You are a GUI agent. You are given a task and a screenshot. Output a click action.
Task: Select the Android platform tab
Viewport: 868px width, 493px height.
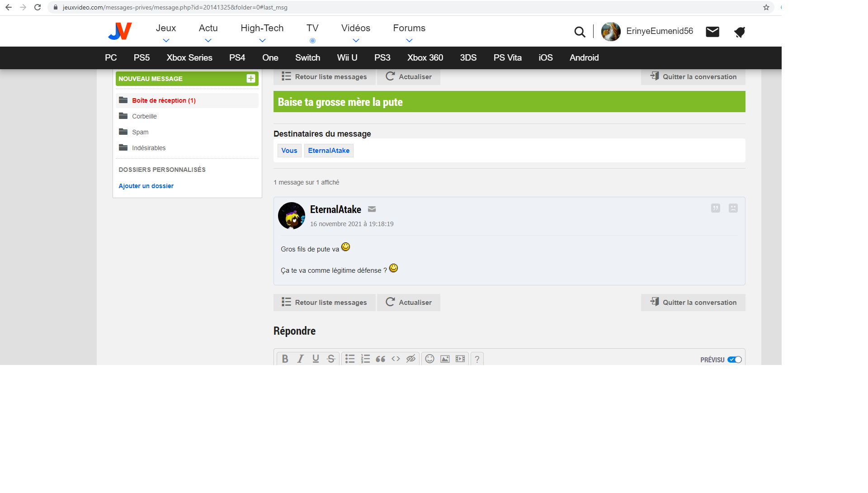584,57
